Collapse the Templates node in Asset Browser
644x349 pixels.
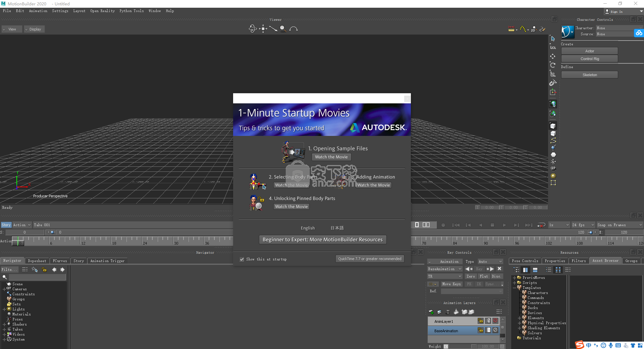click(515, 288)
